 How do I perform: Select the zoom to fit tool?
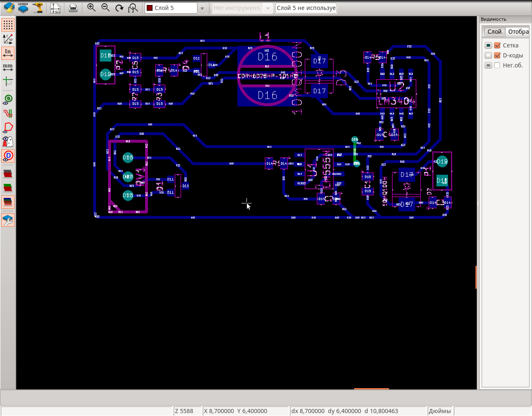pos(133,7)
